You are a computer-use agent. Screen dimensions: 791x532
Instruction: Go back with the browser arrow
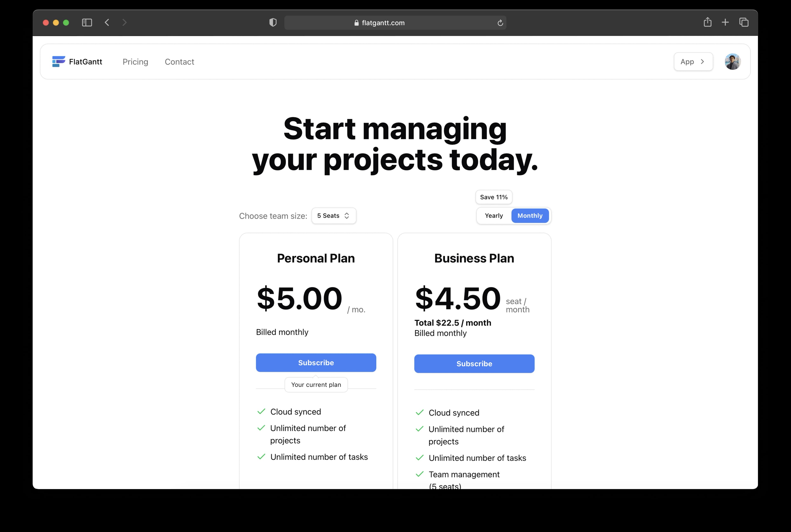pyautogui.click(x=107, y=22)
